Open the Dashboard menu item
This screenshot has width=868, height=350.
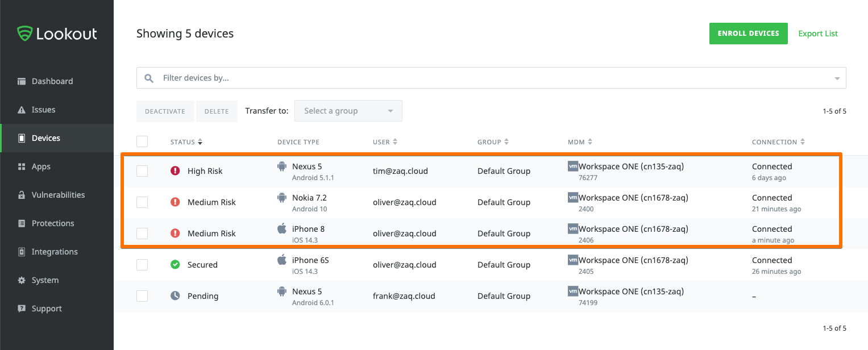point(57,81)
